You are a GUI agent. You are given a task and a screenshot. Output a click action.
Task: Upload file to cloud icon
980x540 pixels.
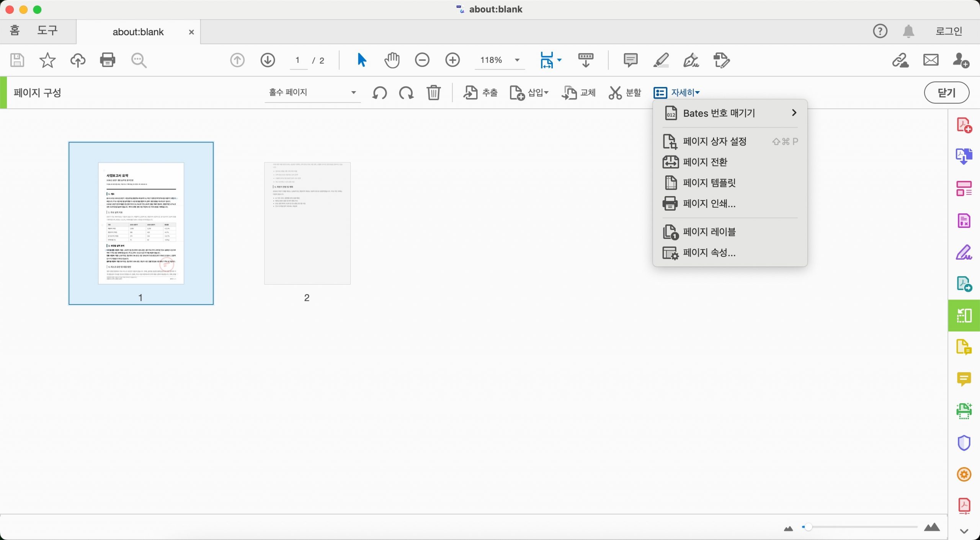tap(78, 60)
